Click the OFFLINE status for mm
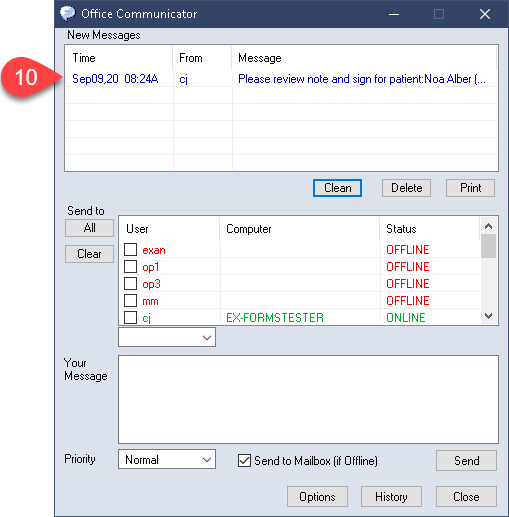The image size is (509, 517). pyautogui.click(x=408, y=301)
